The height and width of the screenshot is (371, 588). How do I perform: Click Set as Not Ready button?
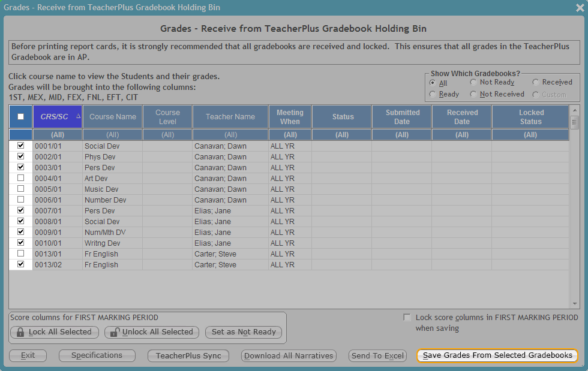coord(244,332)
